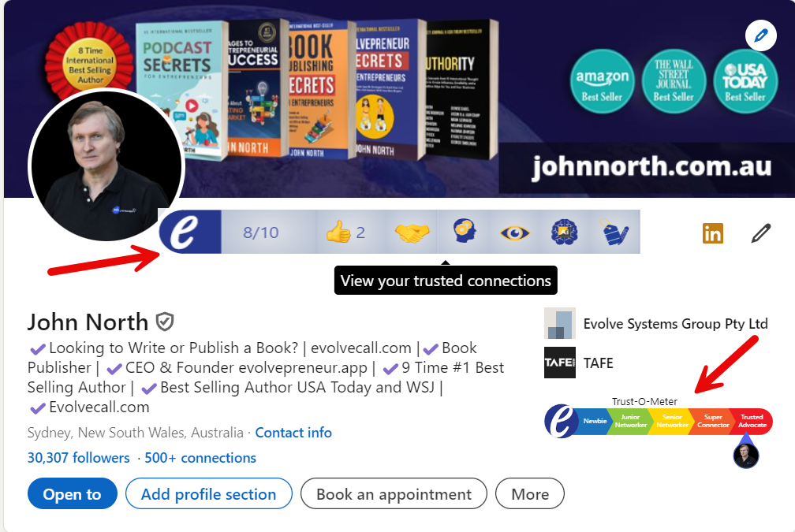Click the verification shield badge beside John North
The width and height of the screenshot is (795, 532).
click(x=165, y=322)
